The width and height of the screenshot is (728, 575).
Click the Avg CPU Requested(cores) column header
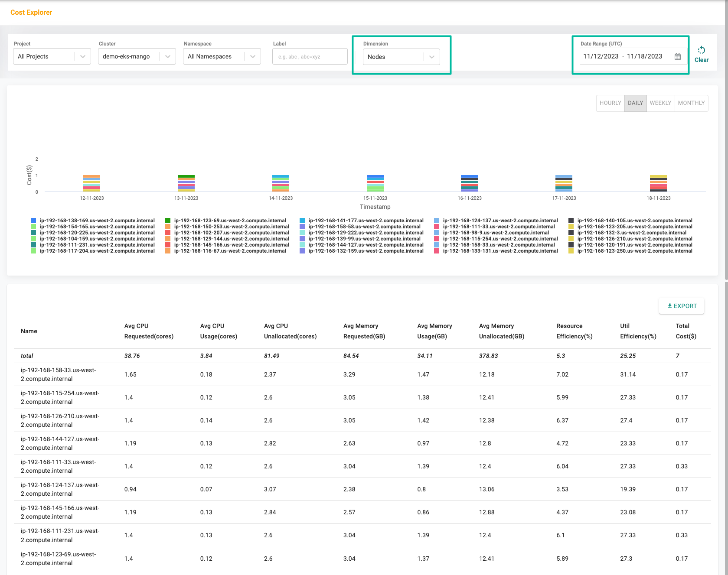tap(149, 331)
